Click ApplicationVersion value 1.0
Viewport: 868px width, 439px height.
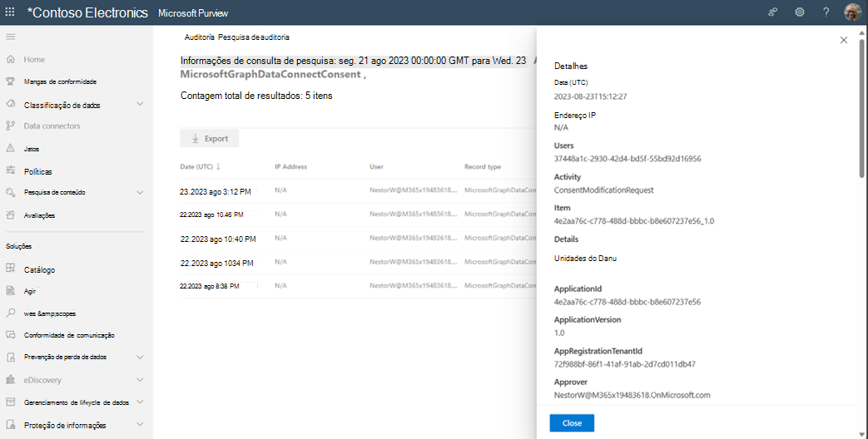click(559, 333)
